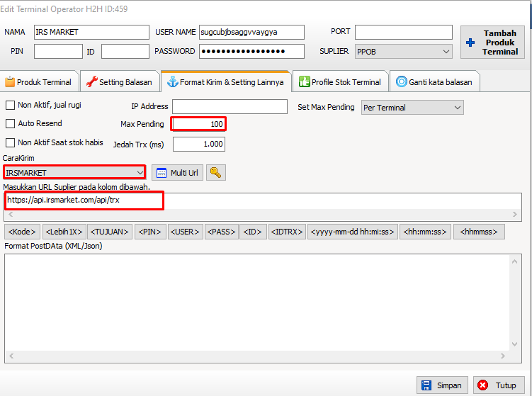The height and width of the screenshot is (396, 532).
Task: Switch to the Setting Balasan tab
Action: coord(119,82)
